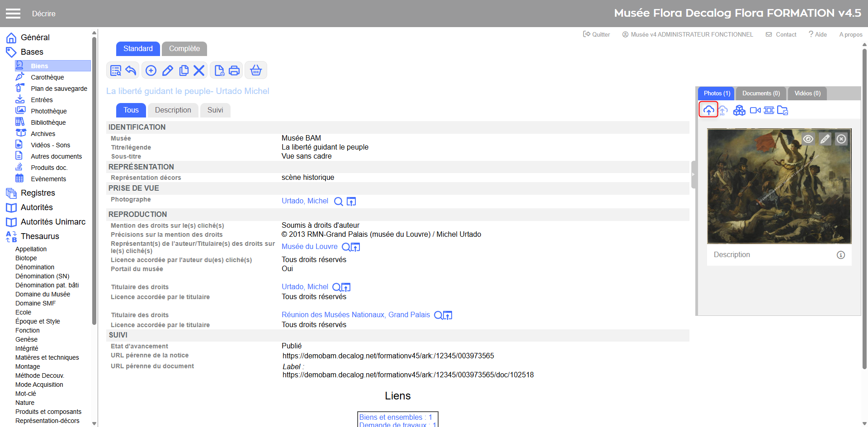Click the 3D cubes icon in media panel

[x=739, y=110]
